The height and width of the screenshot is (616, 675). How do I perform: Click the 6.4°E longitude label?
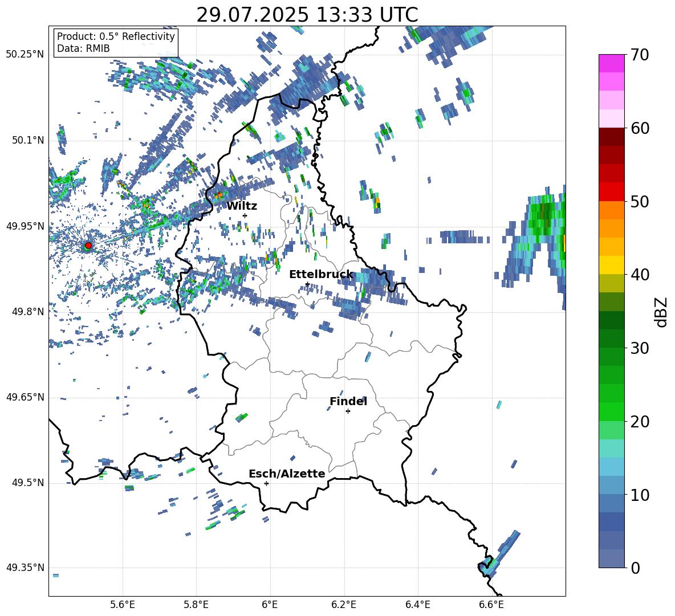[x=417, y=605]
